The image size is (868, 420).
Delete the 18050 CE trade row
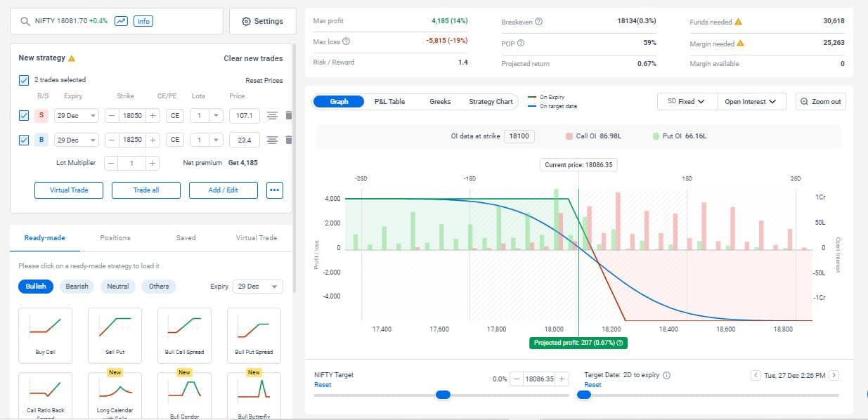pos(288,115)
